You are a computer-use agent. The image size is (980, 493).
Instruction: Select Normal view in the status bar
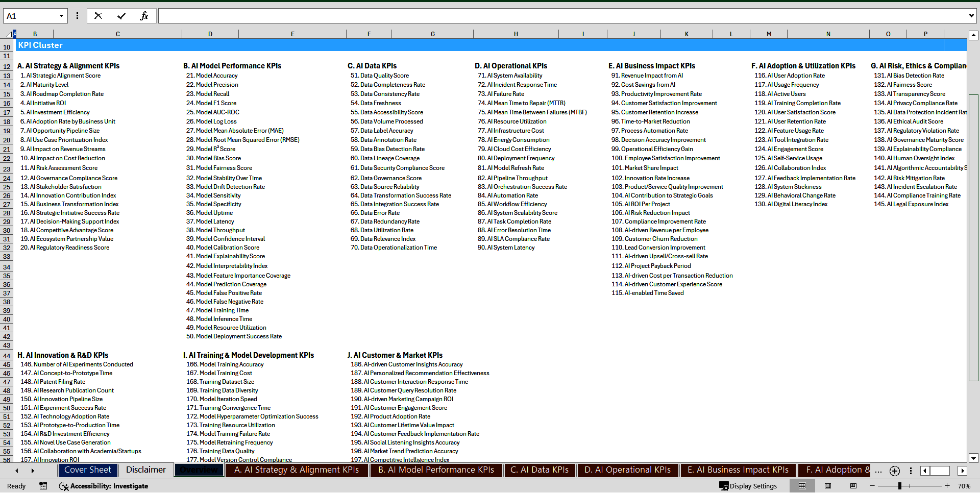[x=802, y=486]
